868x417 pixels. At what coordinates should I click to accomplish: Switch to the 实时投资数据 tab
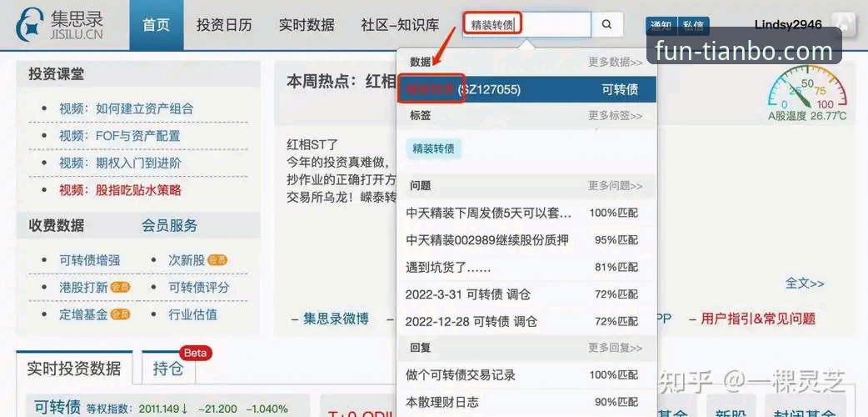(x=74, y=368)
